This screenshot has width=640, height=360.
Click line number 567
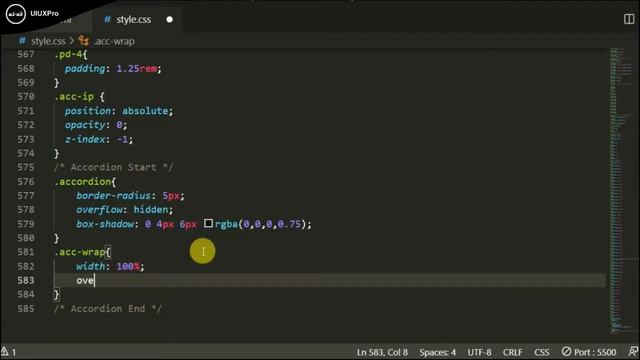tap(26, 54)
